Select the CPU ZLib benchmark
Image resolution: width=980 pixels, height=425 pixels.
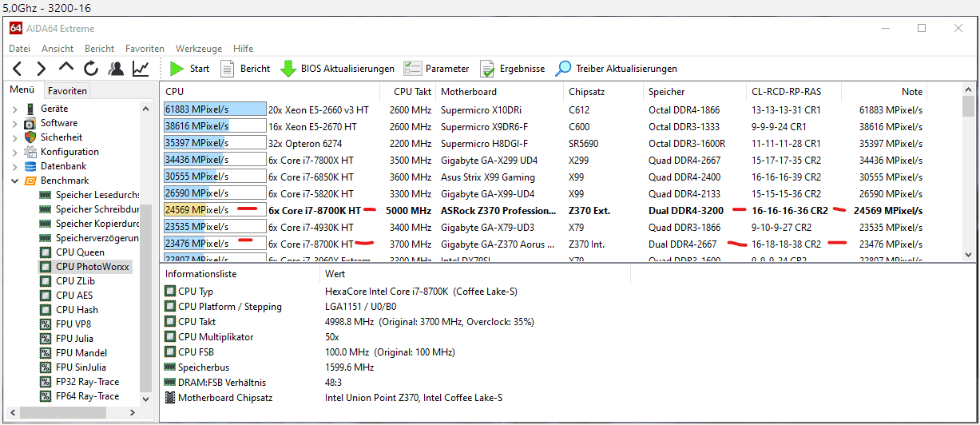(x=69, y=281)
